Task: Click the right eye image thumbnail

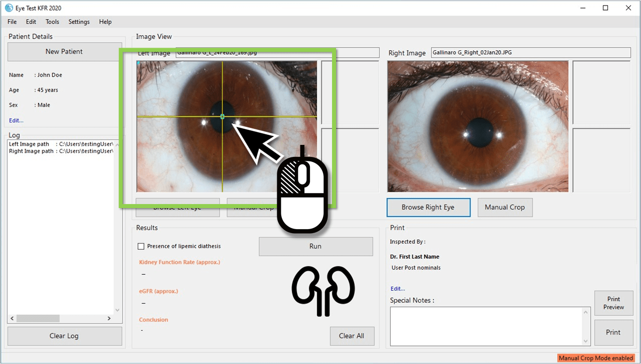Action: coord(478,126)
